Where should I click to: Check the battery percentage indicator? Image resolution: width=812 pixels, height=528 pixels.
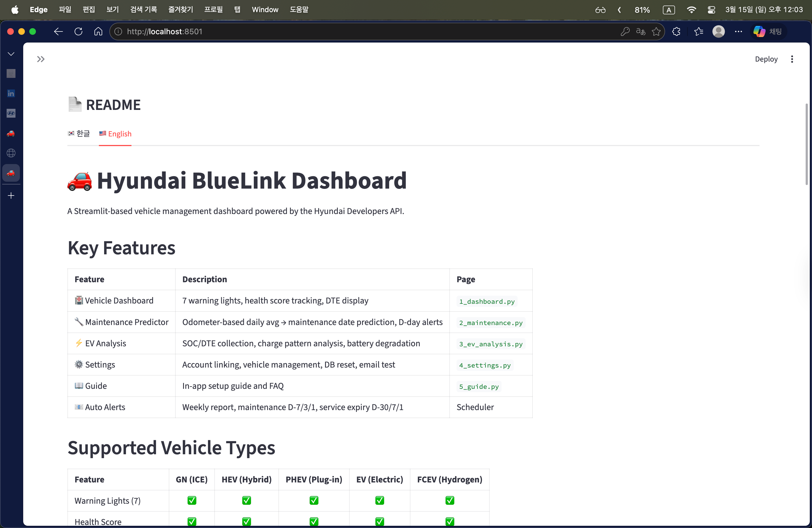coord(642,10)
